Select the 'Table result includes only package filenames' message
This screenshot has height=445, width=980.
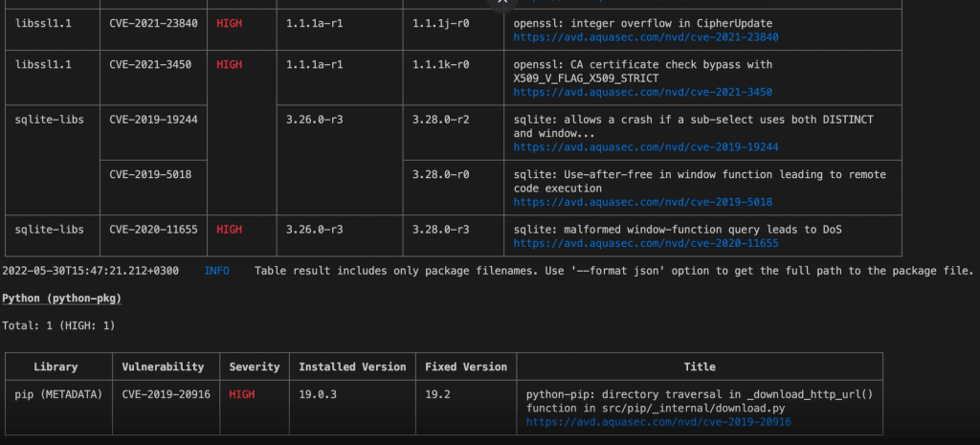(x=613, y=271)
